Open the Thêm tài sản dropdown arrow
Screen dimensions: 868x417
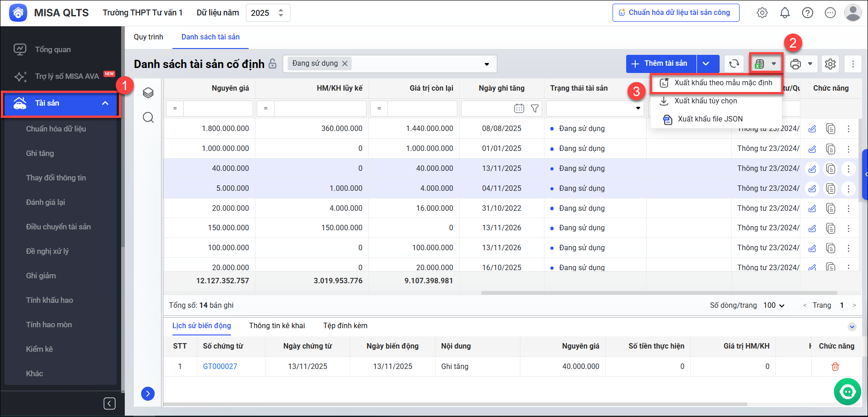(706, 64)
